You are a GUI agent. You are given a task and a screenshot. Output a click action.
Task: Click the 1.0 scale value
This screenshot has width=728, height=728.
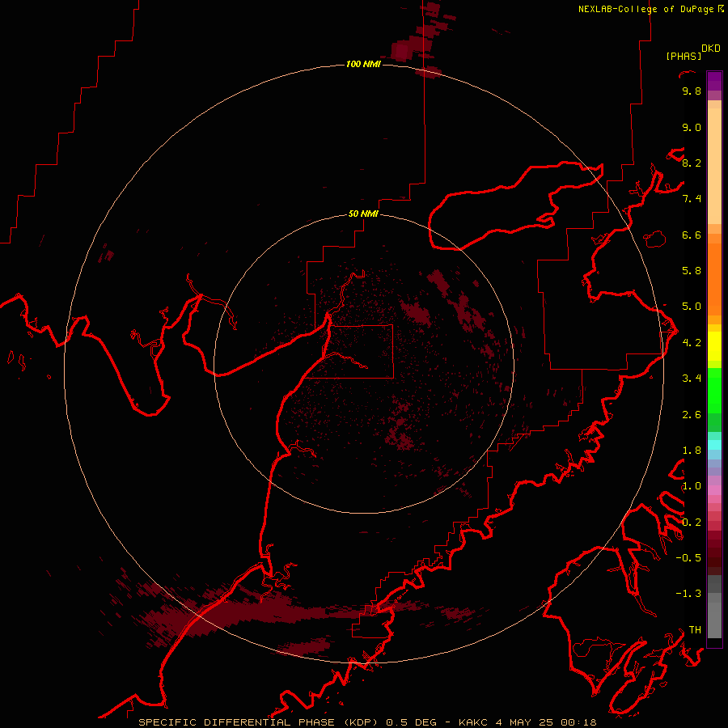pos(692,486)
